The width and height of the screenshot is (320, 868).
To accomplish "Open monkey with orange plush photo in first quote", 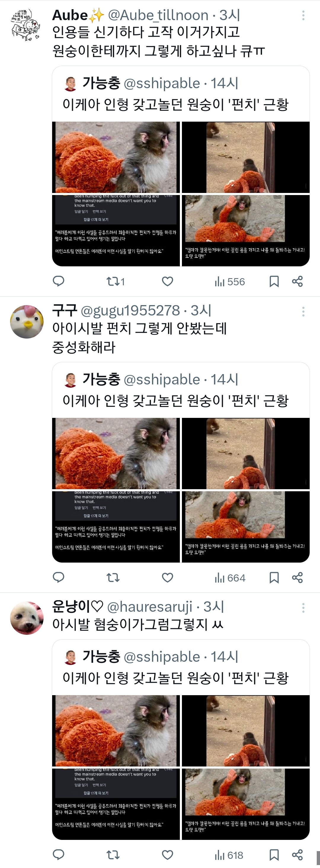I will (x=116, y=157).
